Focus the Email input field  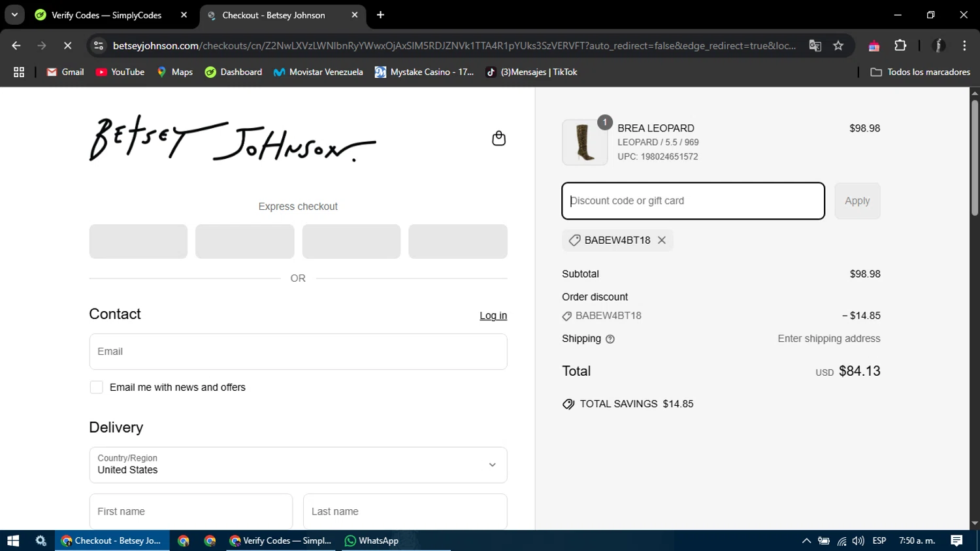click(298, 352)
